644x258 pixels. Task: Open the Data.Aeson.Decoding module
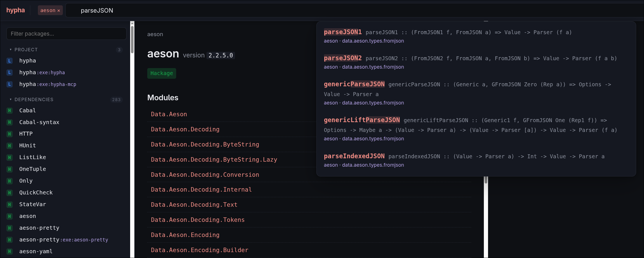[185, 129]
